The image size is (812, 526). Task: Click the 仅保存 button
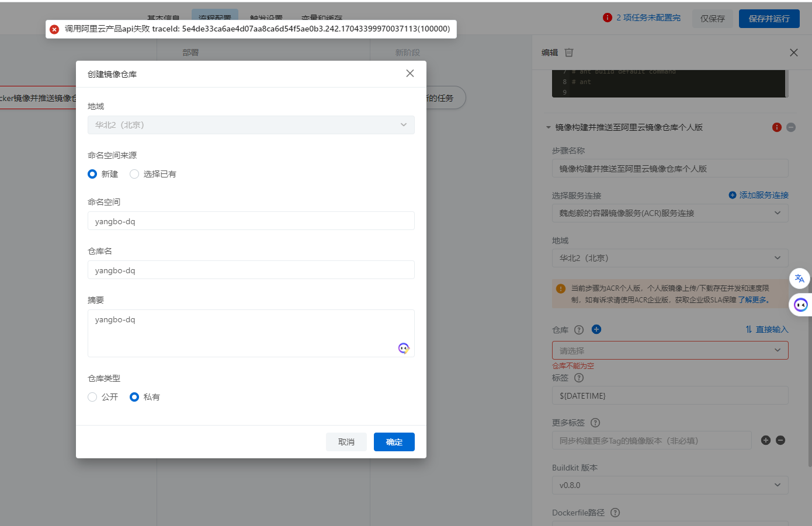[713, 19]
